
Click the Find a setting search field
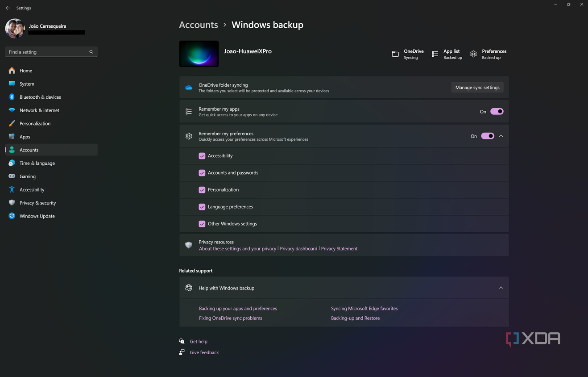point(51,52)
